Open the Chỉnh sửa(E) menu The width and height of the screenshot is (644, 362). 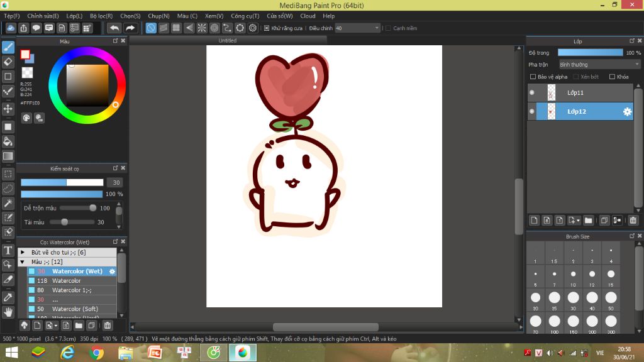pos(43,16)
